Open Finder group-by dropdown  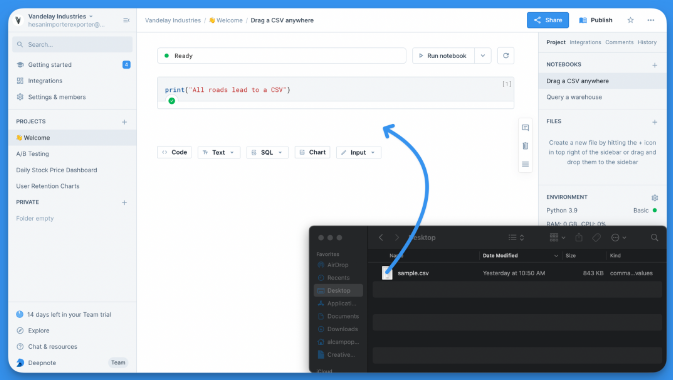pyautogui.click(x=558, y=237)
